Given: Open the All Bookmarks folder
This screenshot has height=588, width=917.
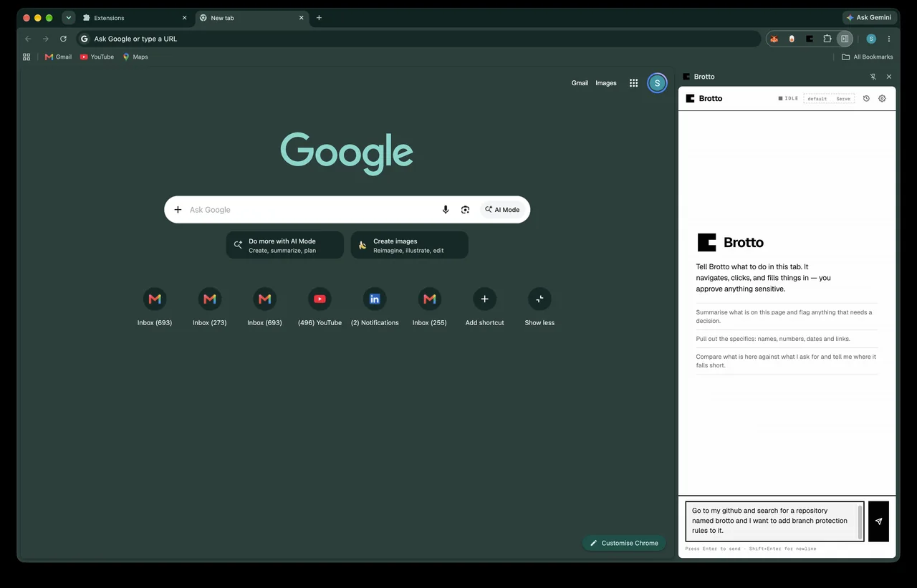Looking at the screenshot, I should point(867,57).
